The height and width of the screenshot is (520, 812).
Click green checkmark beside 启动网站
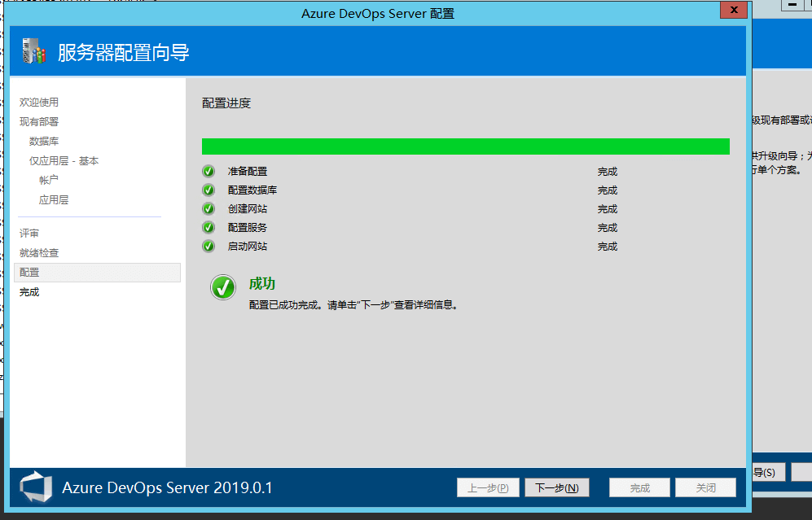point(208,247)
